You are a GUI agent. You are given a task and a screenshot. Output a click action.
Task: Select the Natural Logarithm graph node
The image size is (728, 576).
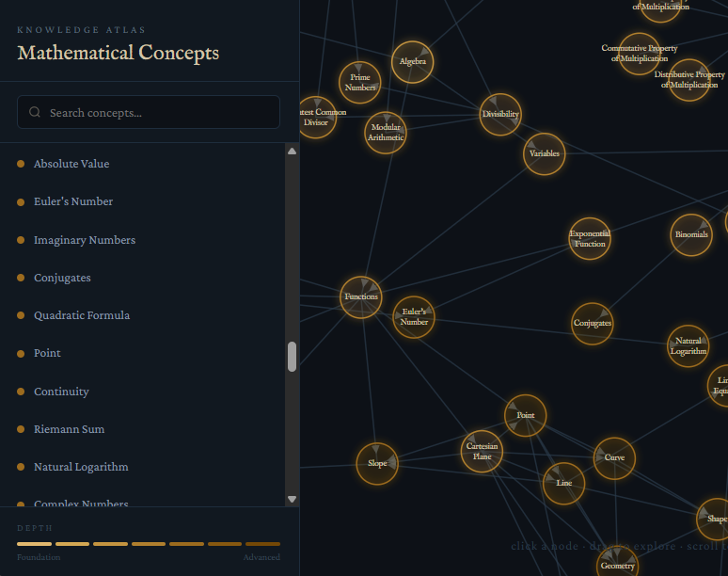pyautogui.click(x=688, y=345)
